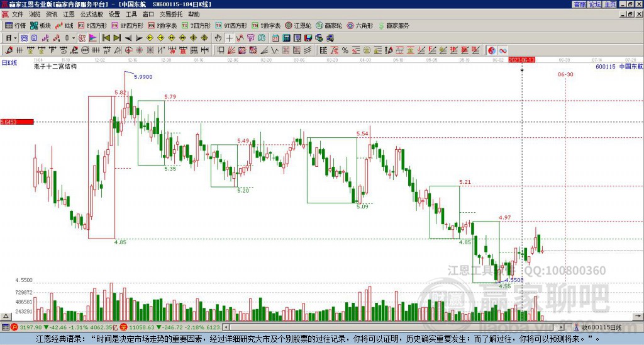Open the 赢家轮 tool
The width and height of the screenshot is (644, 345).
pos(329,25)
